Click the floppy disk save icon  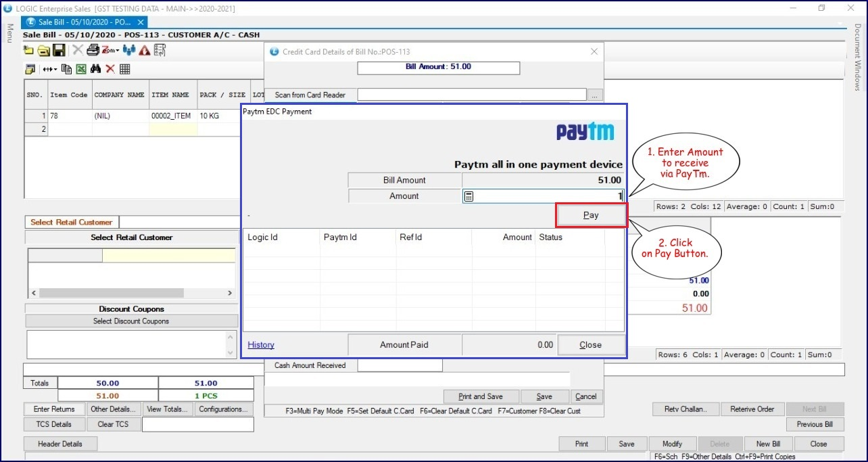(x=59, y=51)
